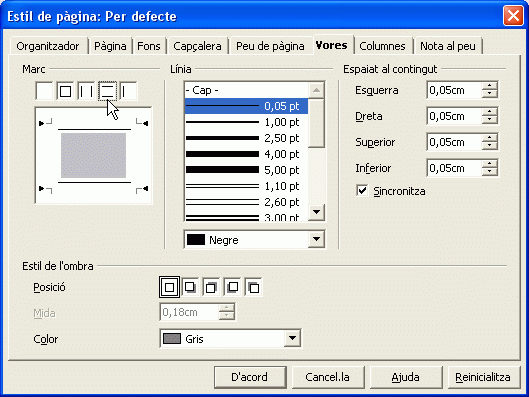Click the Reinicialitza button
The image size is (529, 397).
point(482,377)
